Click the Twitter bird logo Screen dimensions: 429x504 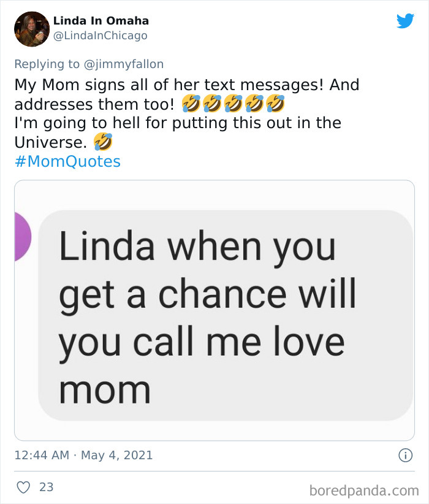pos(406,20)
